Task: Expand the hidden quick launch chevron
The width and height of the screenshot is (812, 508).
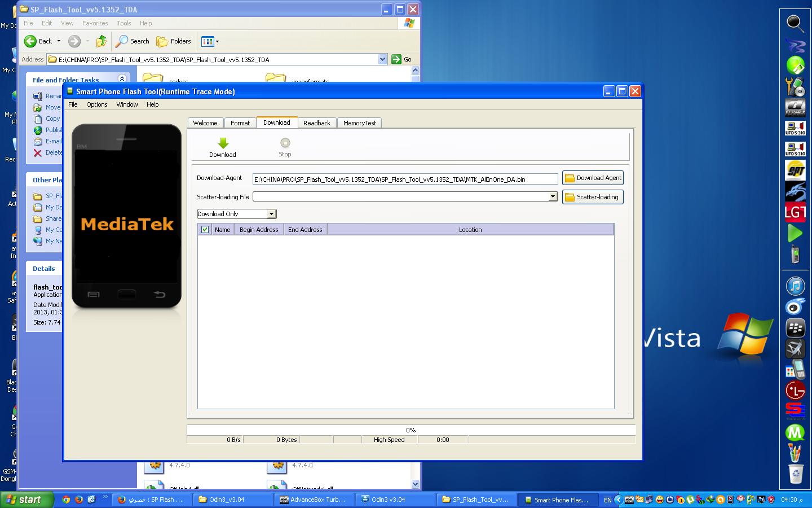Action: click(105, 497)
